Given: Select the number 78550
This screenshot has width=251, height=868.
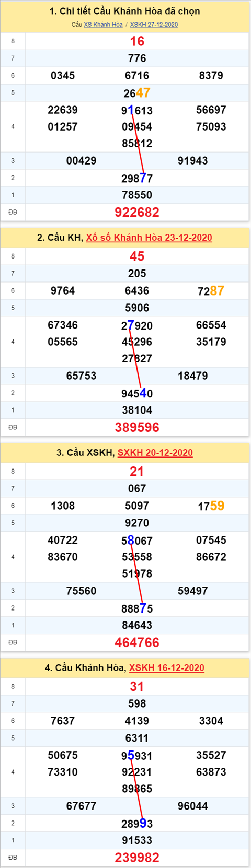Looking at the screenshot, I should (137, 195).
